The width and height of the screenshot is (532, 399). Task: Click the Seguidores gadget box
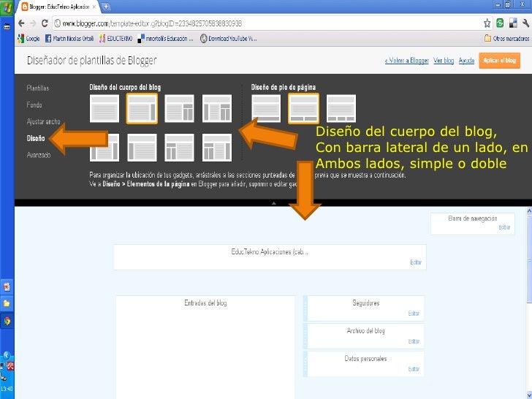(365, 308)
